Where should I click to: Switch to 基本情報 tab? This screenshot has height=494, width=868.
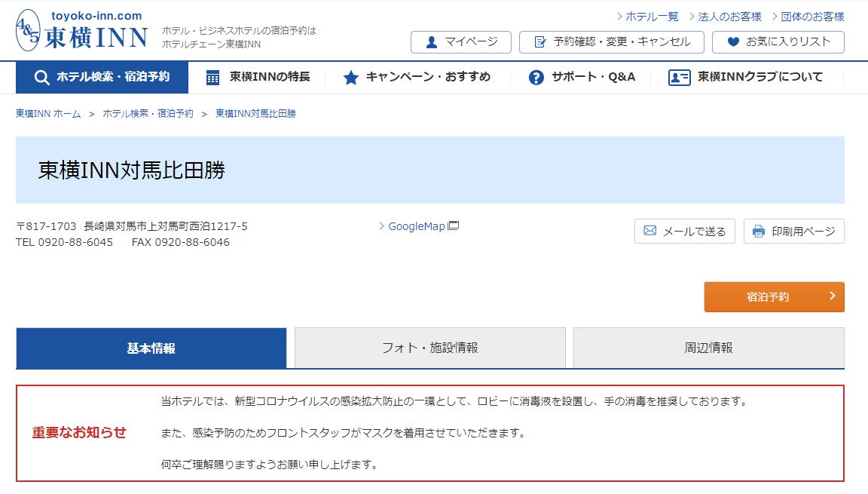tap(151, 348)
